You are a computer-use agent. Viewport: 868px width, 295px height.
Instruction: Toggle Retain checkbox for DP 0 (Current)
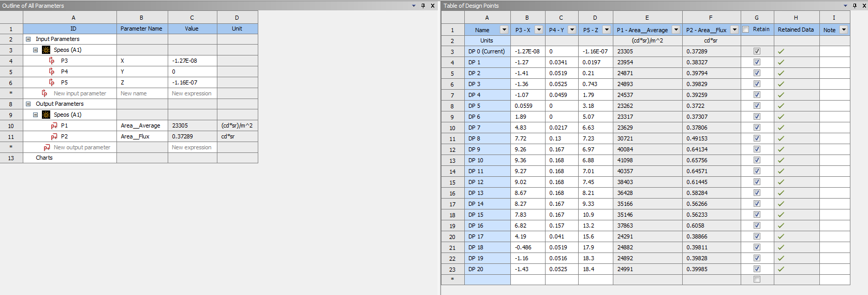pyautogui.click(x=757, y=51)
